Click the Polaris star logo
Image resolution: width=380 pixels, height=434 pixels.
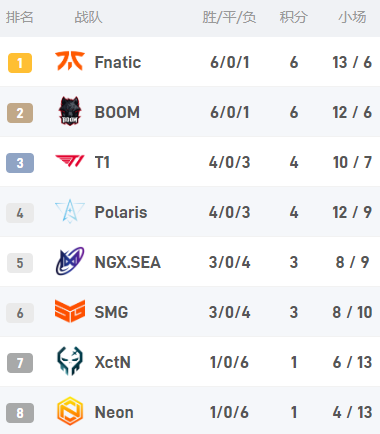[x=70, y=211]
